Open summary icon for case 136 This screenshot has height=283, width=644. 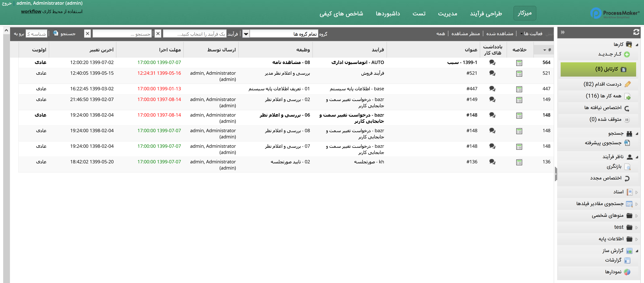click(519, 162)
